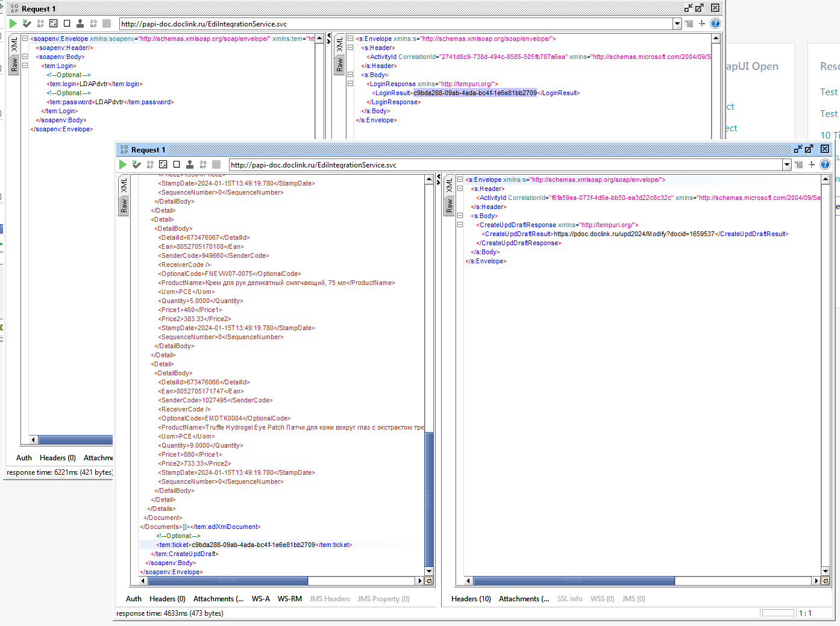Viewport: 840px width, 626px height.
Task: Open endpoint dropdown in front Request window
Action: click(786, 164)
